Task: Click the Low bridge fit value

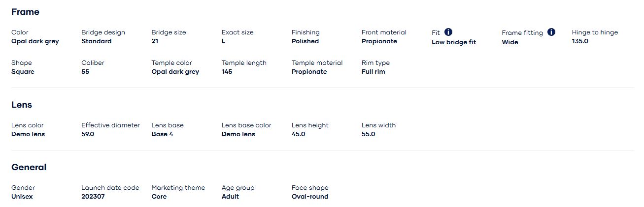Action: [454, 42]
